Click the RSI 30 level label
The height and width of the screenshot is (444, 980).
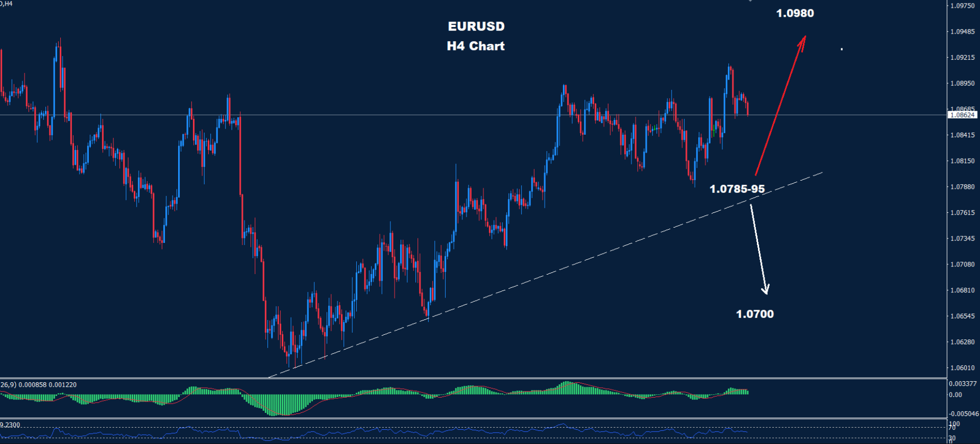pos(952,438)
